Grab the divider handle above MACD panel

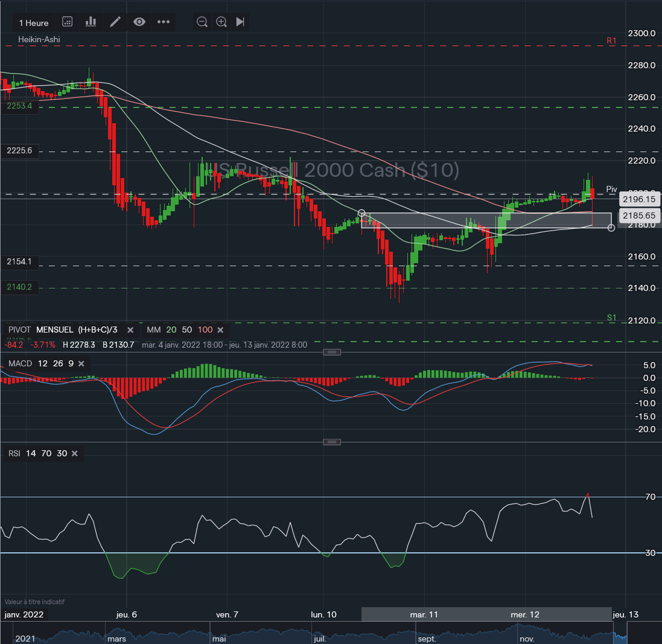[x=332, y=352]
